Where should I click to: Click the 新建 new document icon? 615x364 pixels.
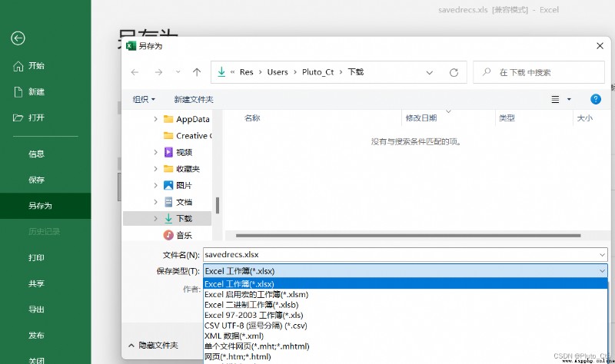pyautogui.click(x=18, y=91)
